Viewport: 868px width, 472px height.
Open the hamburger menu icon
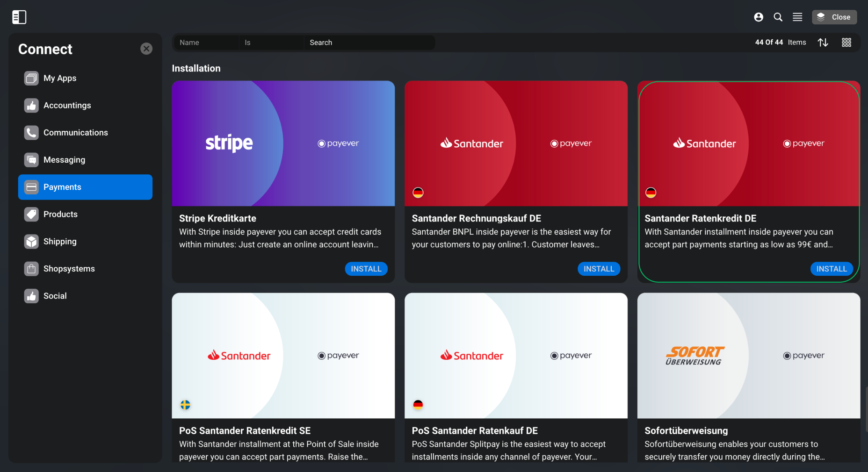[x=798, y=17]
